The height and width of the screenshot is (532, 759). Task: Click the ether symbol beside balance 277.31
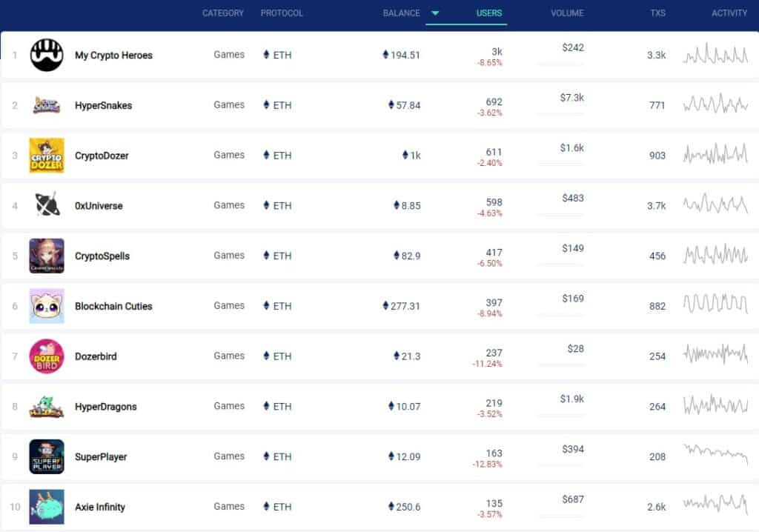coord(385,305)
